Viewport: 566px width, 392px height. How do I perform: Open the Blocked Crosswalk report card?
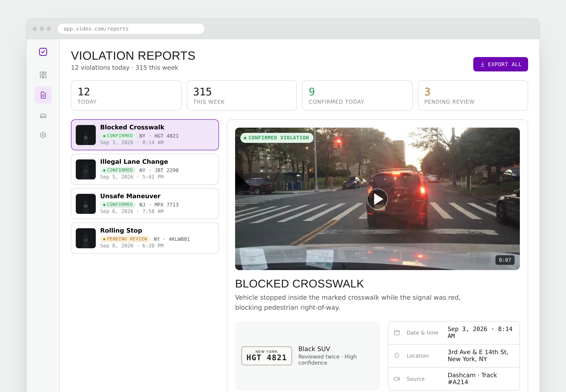[x=145, y=135]
